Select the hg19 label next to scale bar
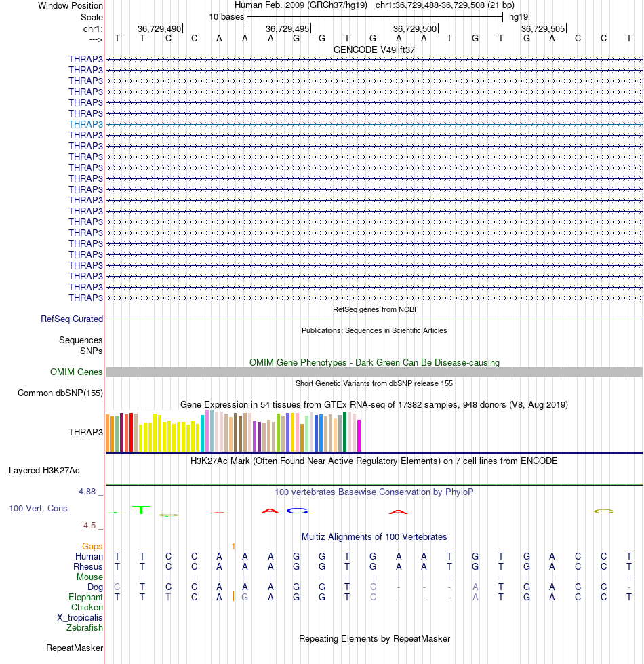This screenshot has height=664, width=644. coord(519,16)
